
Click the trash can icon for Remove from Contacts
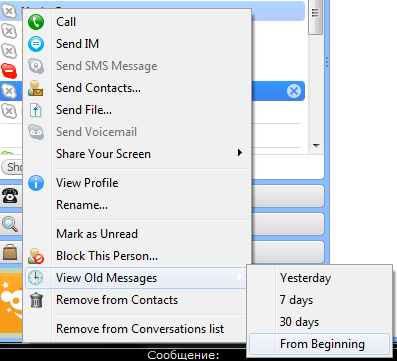coord(36,300)
